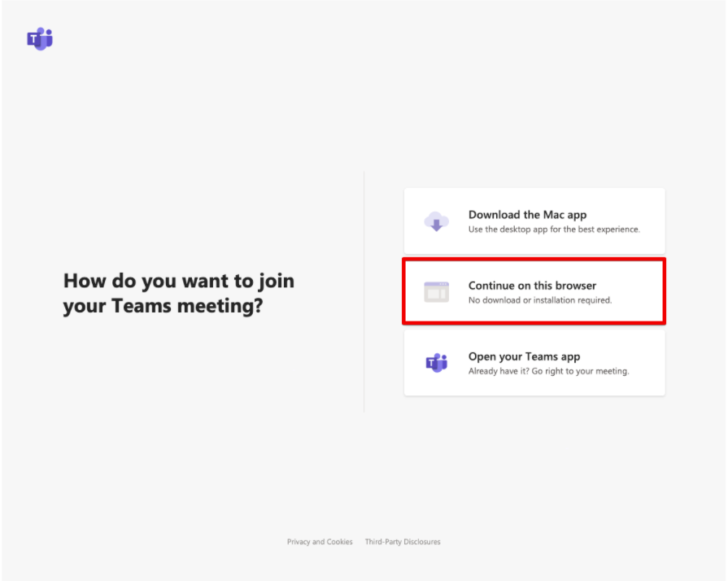Click the text 'Use the desktop app for the best experience.'
The height and width of the screenshot is (581, 728).
point(554,229)
